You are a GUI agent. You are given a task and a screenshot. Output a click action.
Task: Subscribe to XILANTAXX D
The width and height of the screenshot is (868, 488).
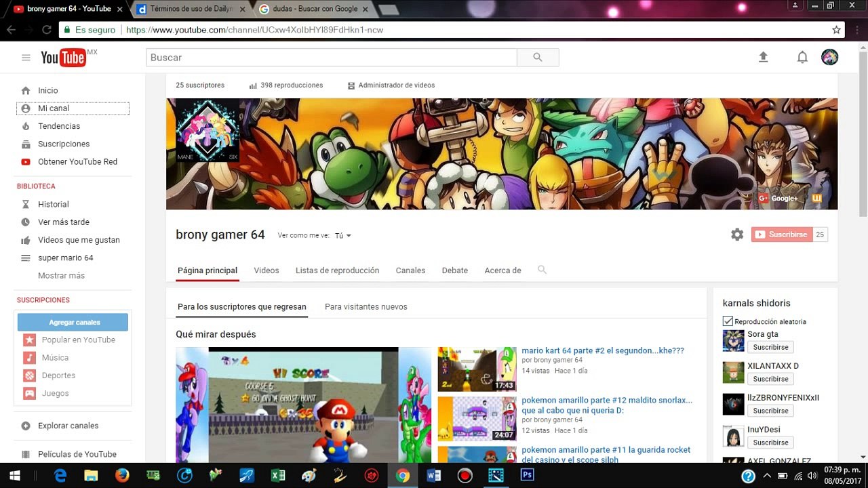point(770,379)
